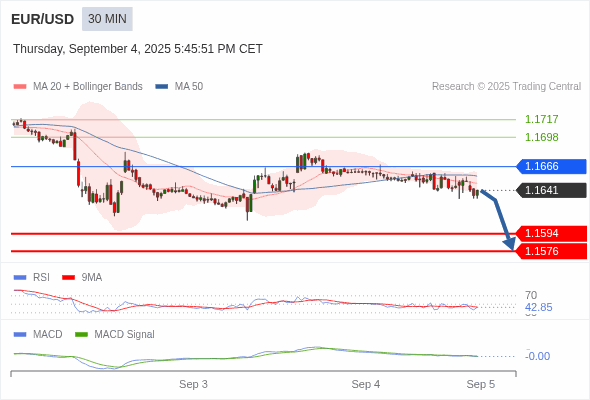Toggle the MACD legend item
Image resolution: width=590 pixels, height=400 pixels.
[38, 334]
